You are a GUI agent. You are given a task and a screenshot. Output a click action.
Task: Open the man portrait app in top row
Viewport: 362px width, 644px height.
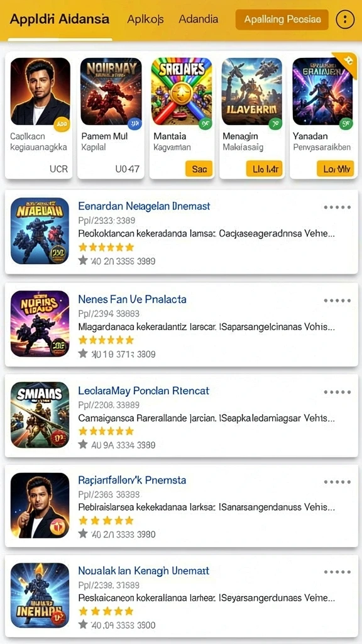(40, 91)
